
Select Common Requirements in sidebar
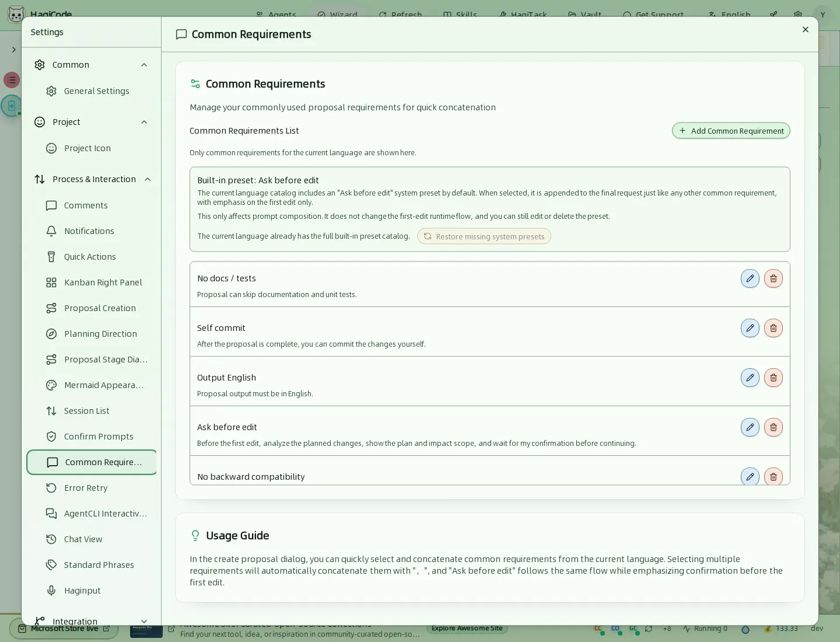coord(92,462)
